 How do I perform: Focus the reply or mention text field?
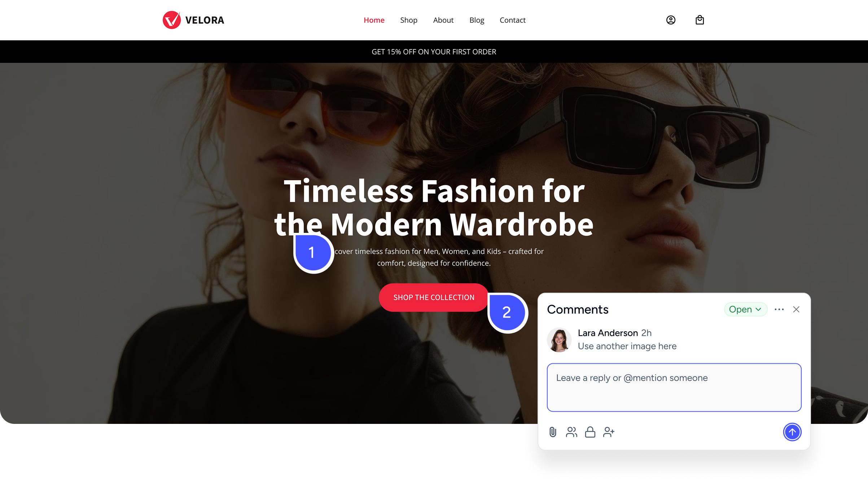click(674, 387)
